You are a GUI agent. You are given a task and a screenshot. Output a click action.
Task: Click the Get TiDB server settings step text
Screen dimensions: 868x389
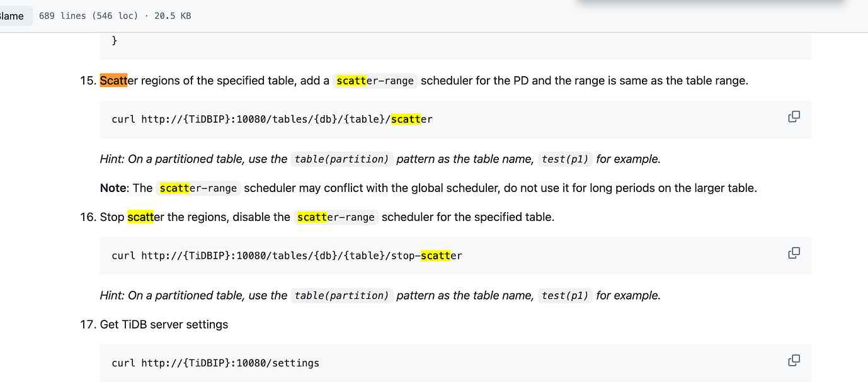(x=165, y=324)
